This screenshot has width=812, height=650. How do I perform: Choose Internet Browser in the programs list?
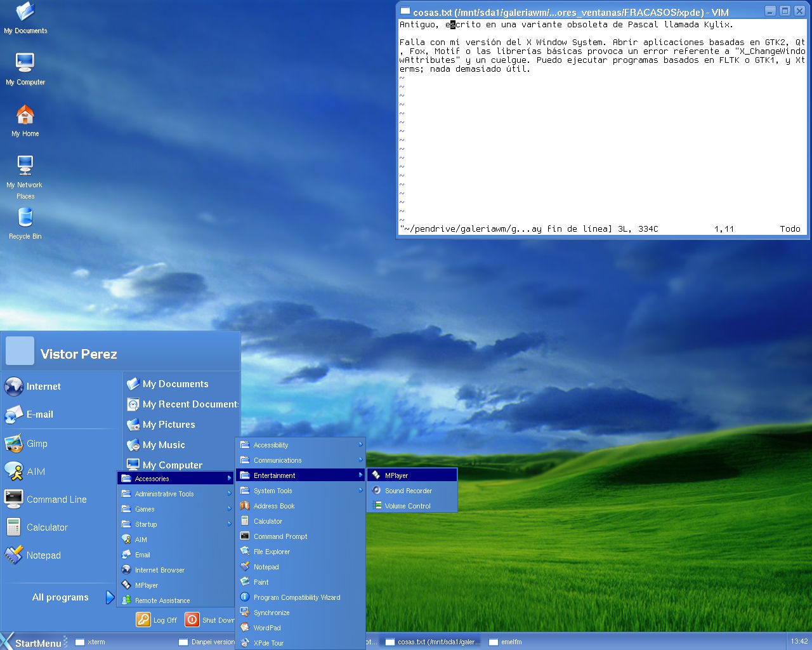[x=176, y=569]
